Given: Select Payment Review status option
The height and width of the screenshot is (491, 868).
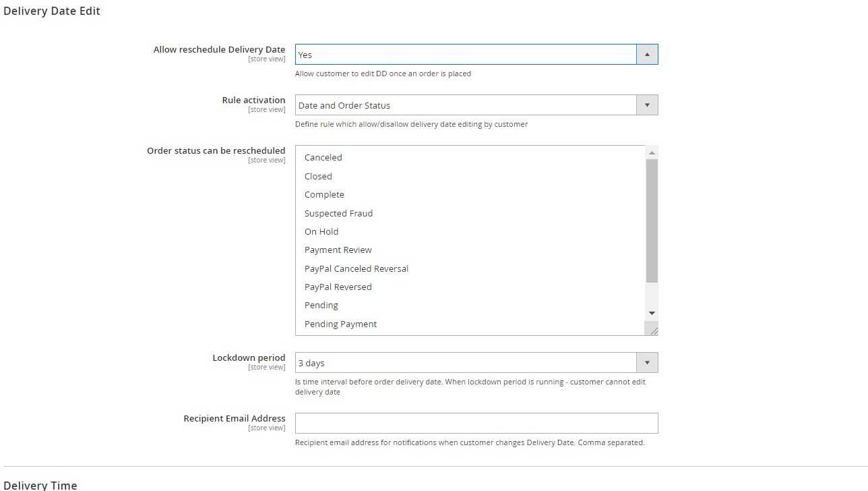Looking at the screenshot, I should [338, 250].
